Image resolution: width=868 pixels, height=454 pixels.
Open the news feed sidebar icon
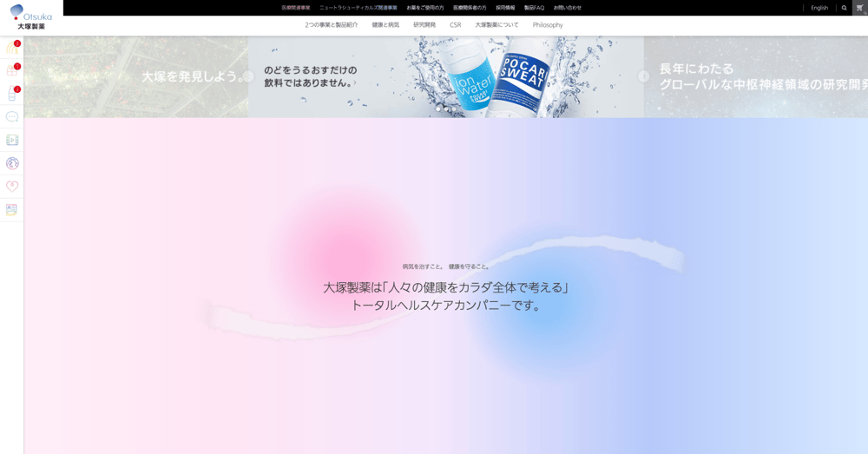click(11, 48)
